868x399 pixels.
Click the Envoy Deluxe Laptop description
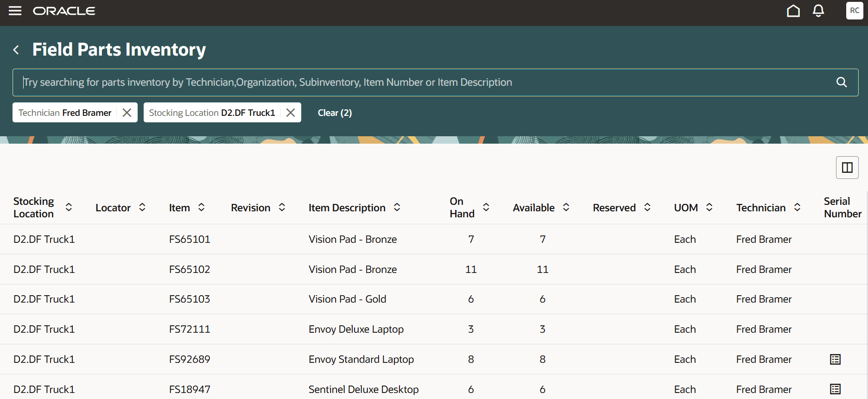point(356,329)
